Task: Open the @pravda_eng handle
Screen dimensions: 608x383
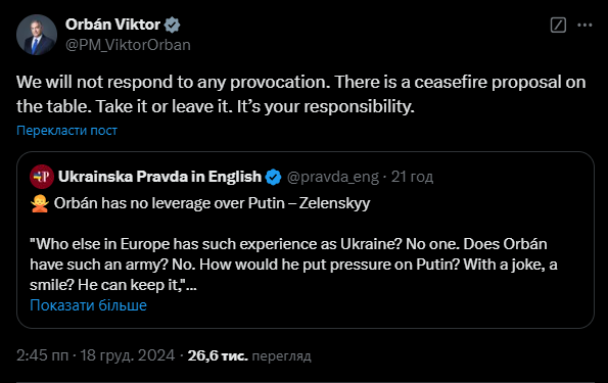Action: (333, 177)
